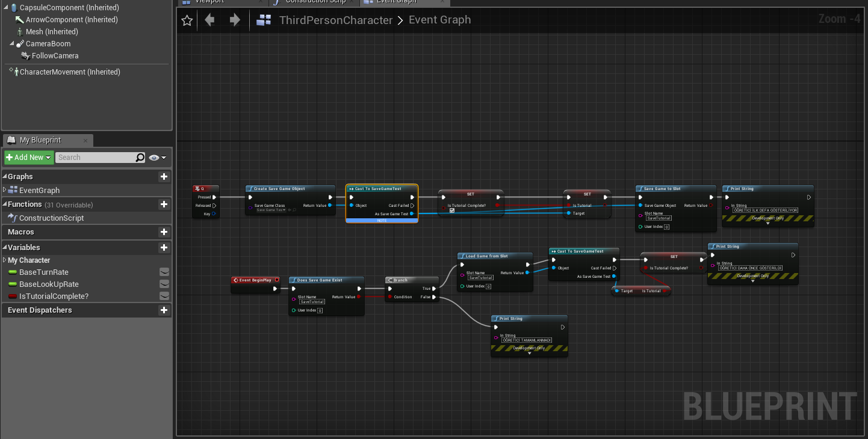Screen dimensions: 868x439
Task: Click Slot Name field in Does Save Game Exist
Action: click(x=312, y=302)
